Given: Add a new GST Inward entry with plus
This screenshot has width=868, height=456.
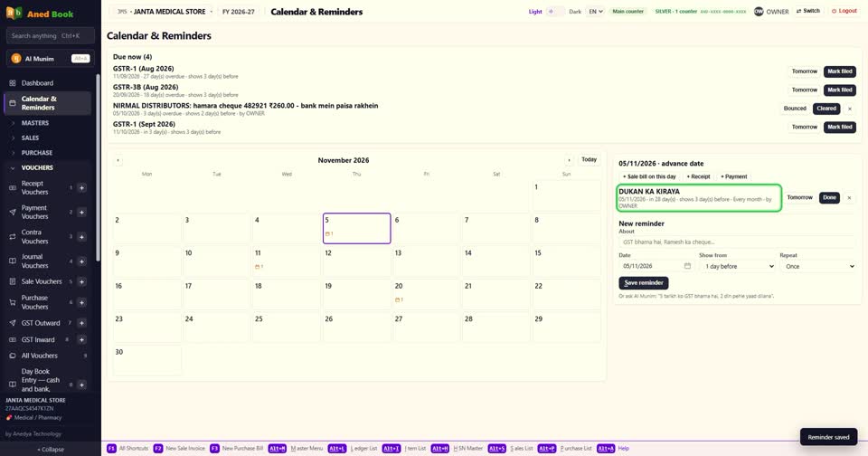Looking at the screenshot, I should [x=81, y=339].
